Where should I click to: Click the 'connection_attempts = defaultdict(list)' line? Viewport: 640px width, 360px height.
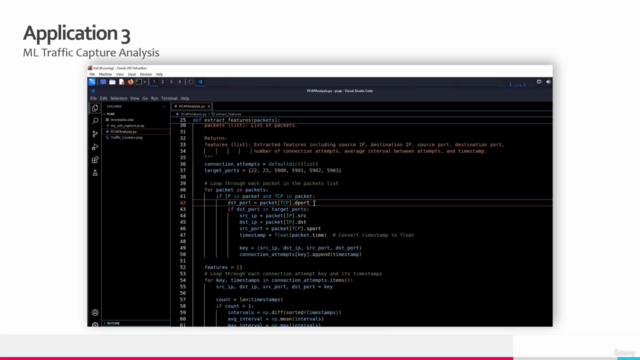tap(261, 164)
